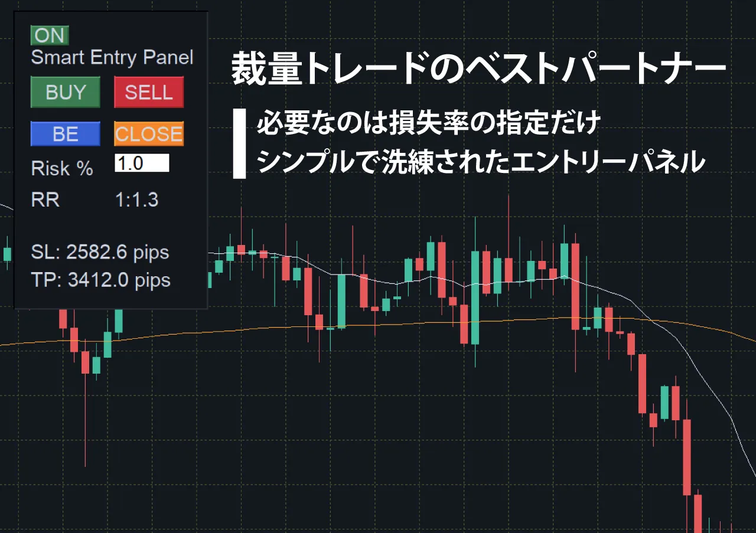This screenshot has width=756, height=533.
Task: Click the red SELL button
Action: [x=149, y=93]
